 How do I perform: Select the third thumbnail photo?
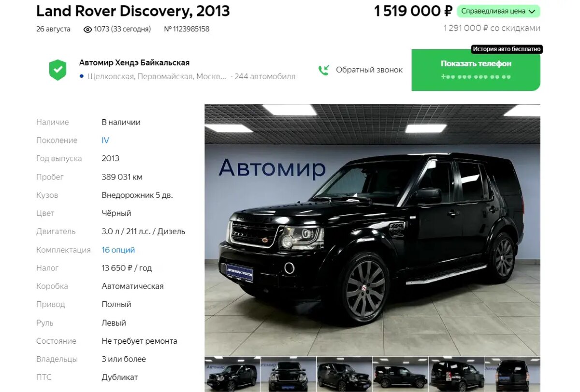[344, 375]
